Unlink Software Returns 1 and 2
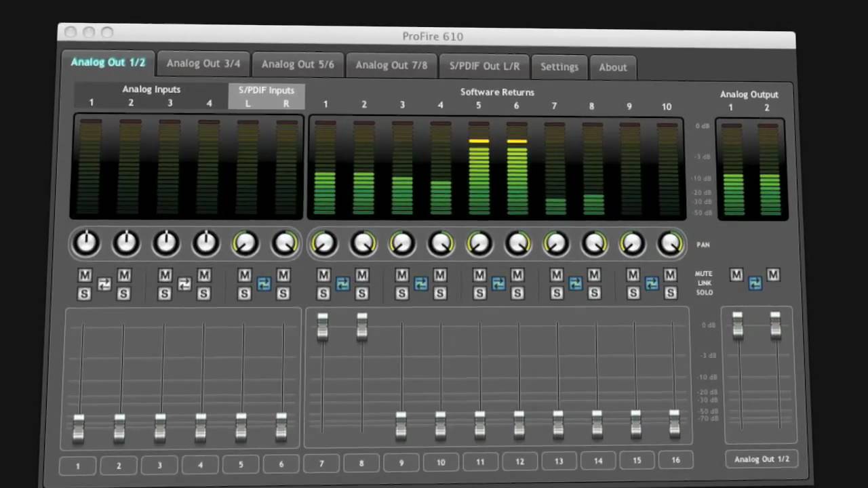Viewport: 868px width, 488px height. (342, 285)
